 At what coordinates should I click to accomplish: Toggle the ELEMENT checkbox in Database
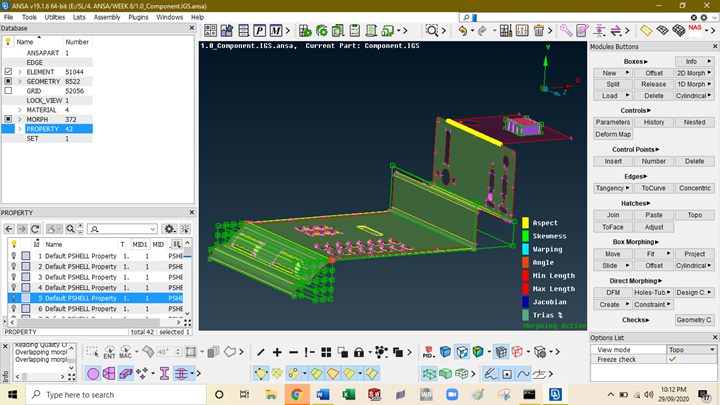(8, 72)
